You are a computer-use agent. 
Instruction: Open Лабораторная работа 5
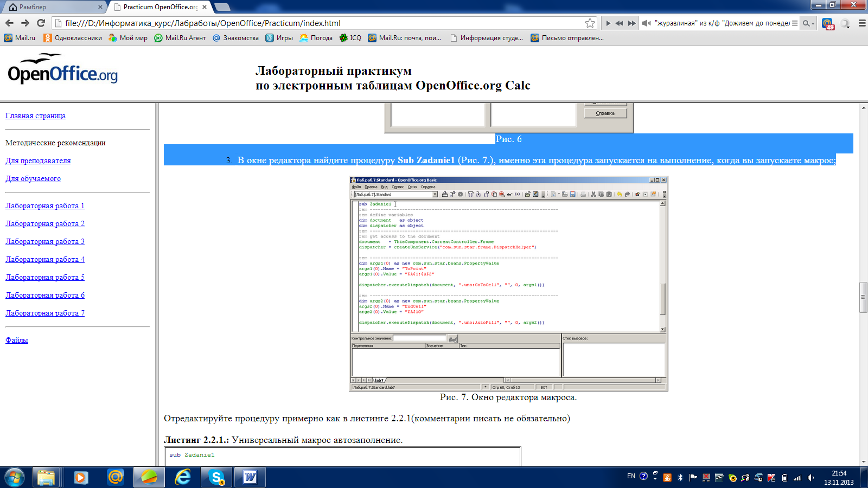[45, 277]
